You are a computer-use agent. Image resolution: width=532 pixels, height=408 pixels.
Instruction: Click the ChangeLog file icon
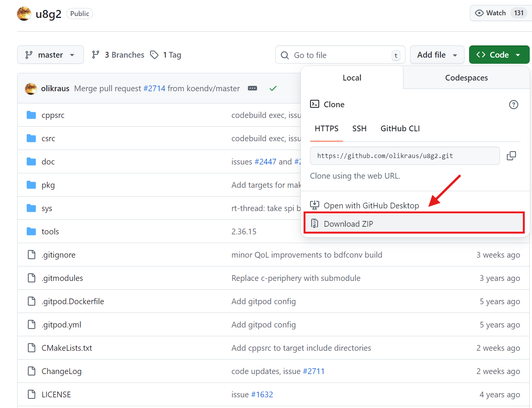[x=32, y=371]
